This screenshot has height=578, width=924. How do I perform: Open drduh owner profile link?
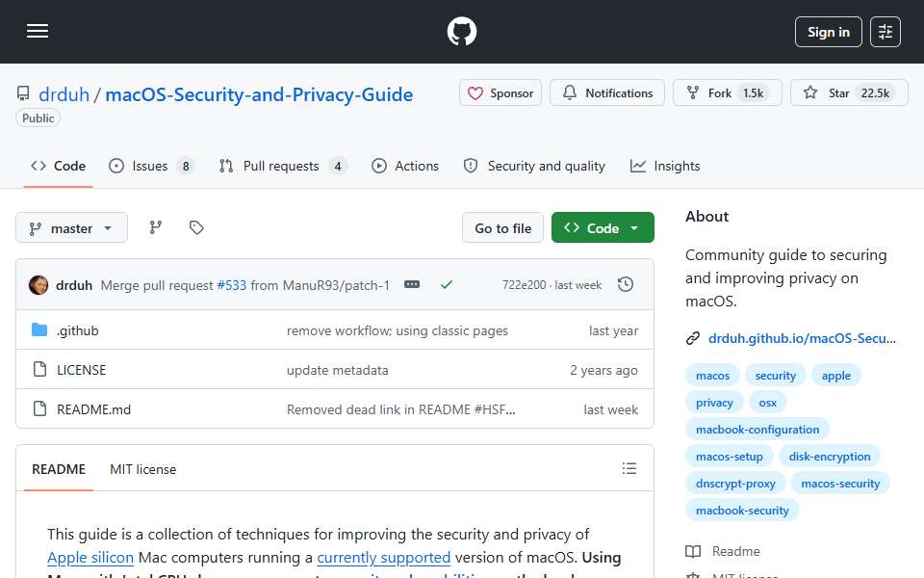coord(64,94)
